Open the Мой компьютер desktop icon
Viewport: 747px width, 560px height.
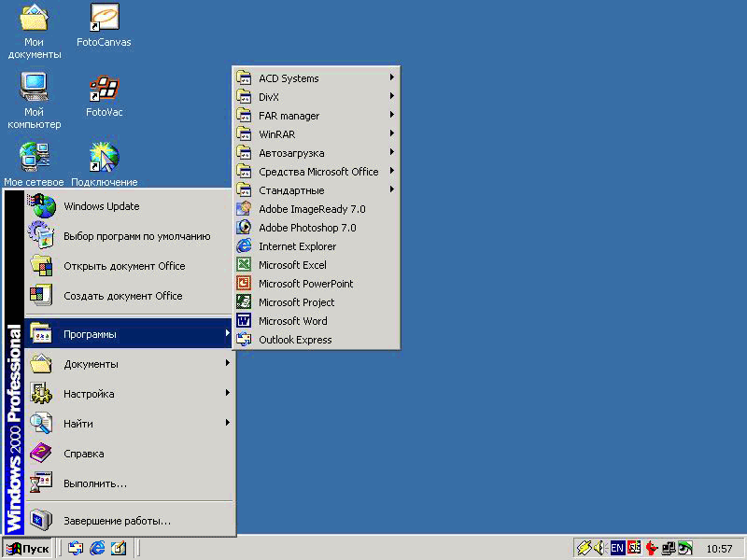point(34,101)
